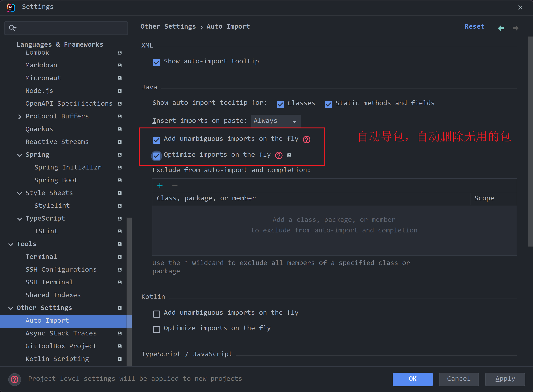This screenshot has height=392, width=533.
Task: Click the plus icon to add exclusion
Action: coord(160,185)
